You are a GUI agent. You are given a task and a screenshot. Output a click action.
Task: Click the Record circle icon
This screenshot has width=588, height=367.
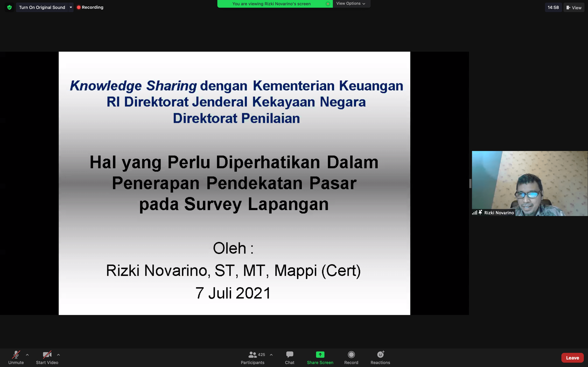click(x=351, y=355)
